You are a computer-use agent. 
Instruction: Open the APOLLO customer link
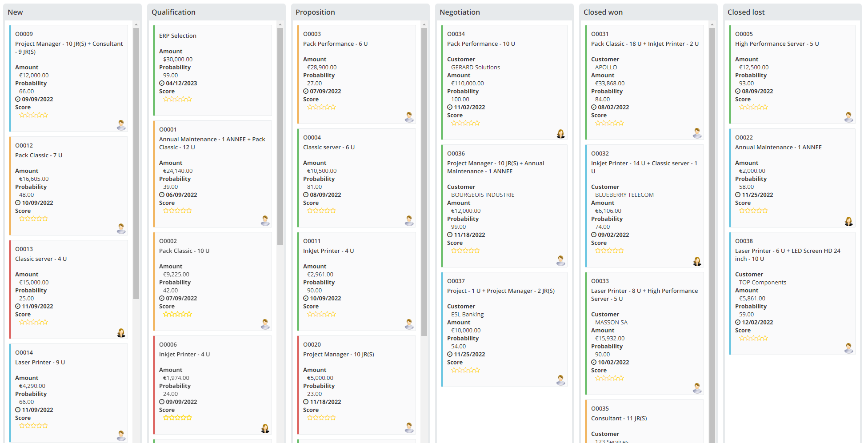[x=606, y=67]
